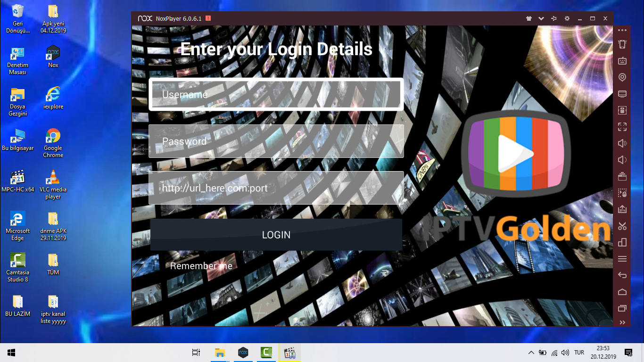Expand the hidden system tray icons
Viewport: 644px width, 362px height.
(531, 353)
